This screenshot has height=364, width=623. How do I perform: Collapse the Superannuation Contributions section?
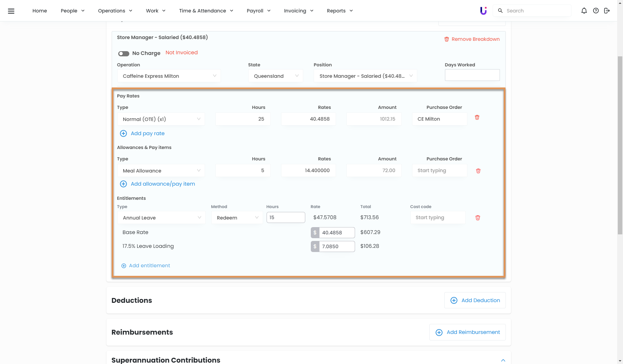click(503, 360)
